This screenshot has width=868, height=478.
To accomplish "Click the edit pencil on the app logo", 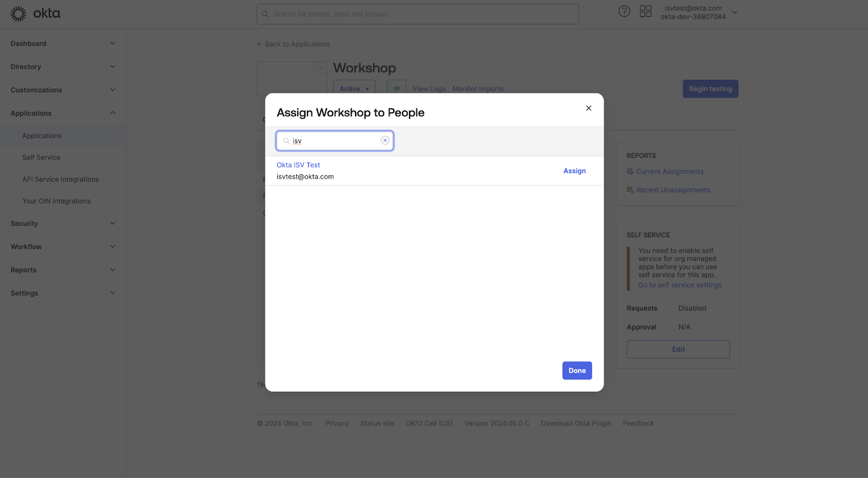I will click(321, 68).
